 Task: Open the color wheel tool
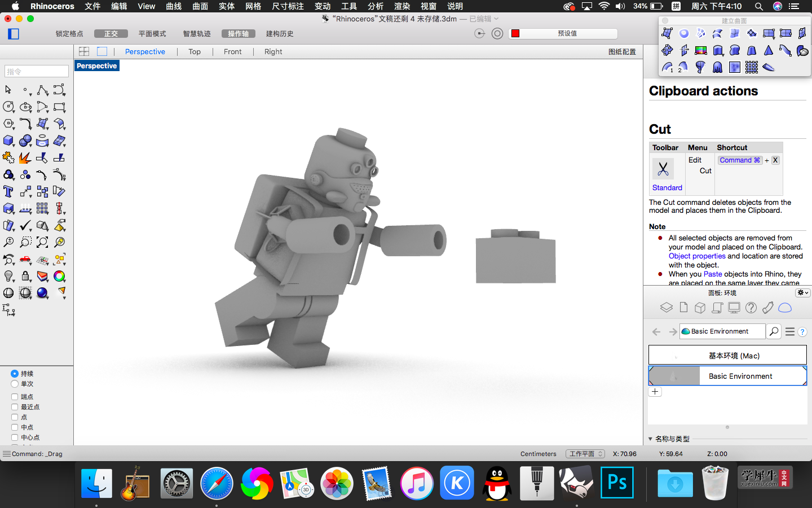59,276
